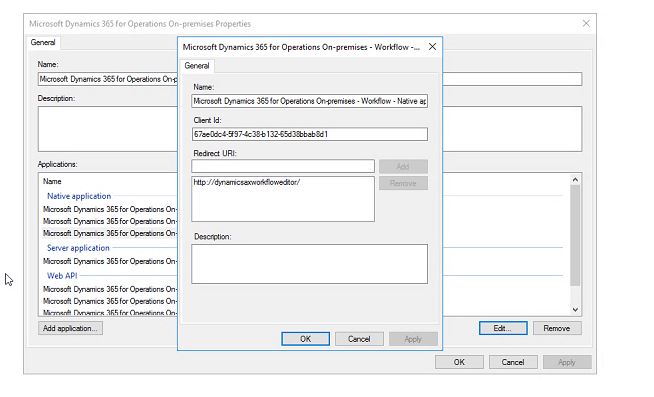654x397 pixels.
Task: Click Apply in the Properties window
Action: coord(567,362)
